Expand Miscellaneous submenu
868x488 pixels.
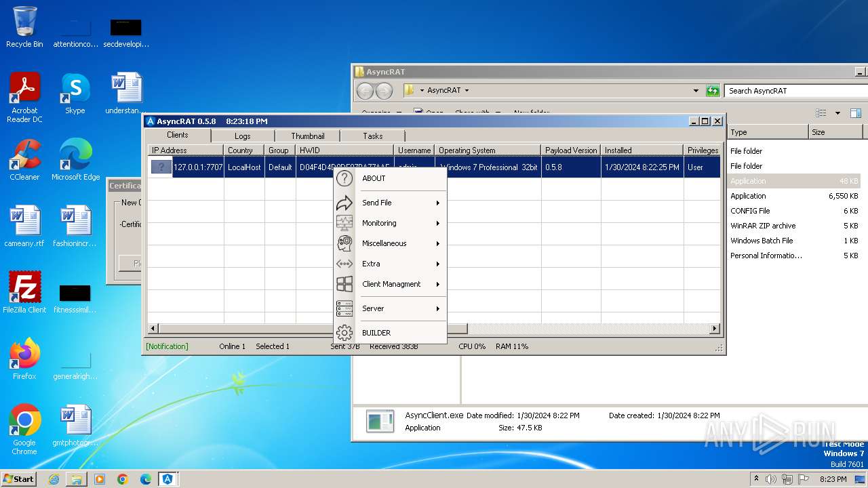click(x=438, y=243)
